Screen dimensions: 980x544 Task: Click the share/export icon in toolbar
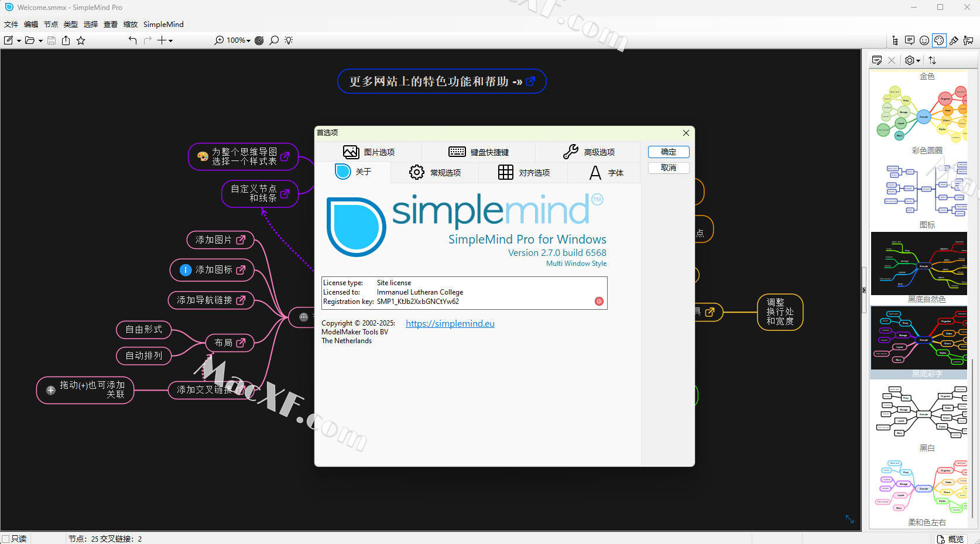point(66,40)
